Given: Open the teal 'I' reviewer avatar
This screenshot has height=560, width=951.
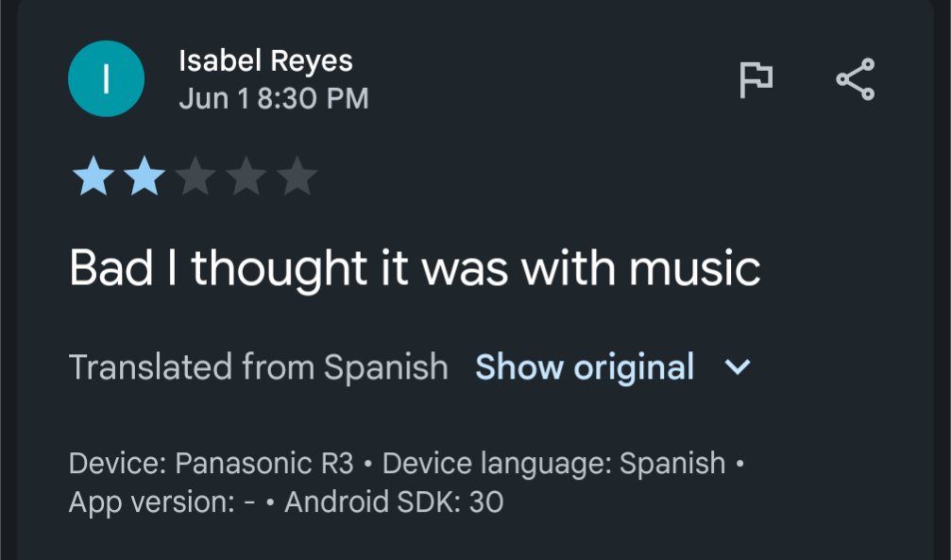Looking at the screenshot, I should tap(106, 79).
